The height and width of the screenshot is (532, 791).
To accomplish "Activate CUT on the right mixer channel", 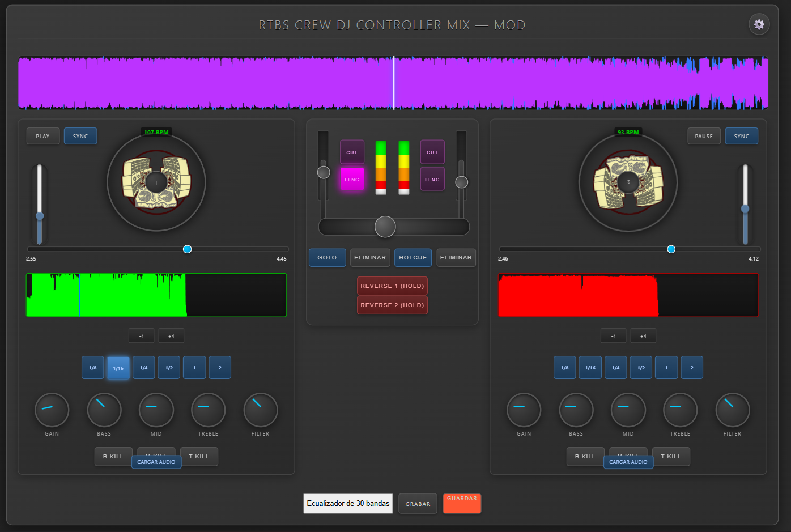I will [x=432, y=152].
